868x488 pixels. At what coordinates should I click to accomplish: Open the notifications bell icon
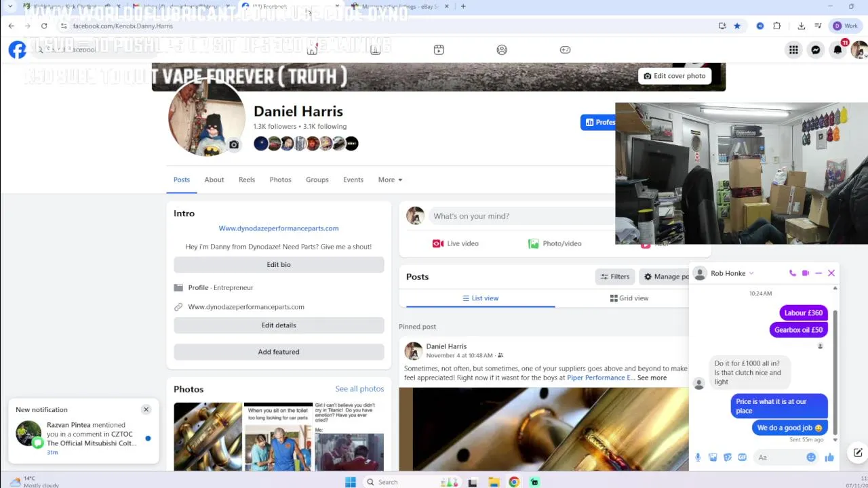pos(838,49)
